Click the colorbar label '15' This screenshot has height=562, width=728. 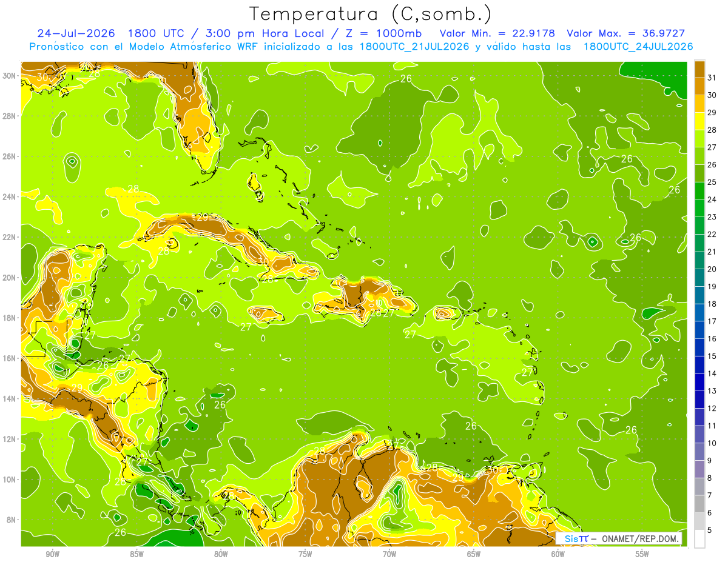pyautogui.click(x=712, y=356)
